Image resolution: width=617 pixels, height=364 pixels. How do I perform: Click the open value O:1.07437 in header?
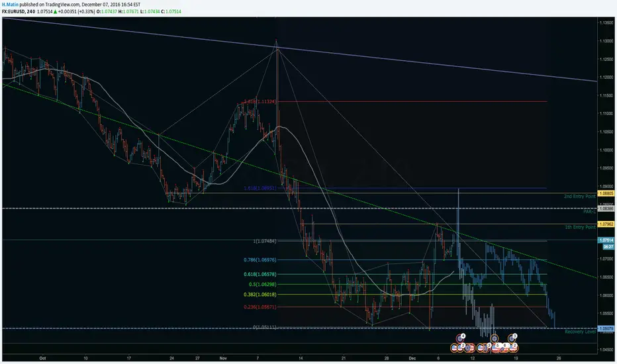coord(107,11)
